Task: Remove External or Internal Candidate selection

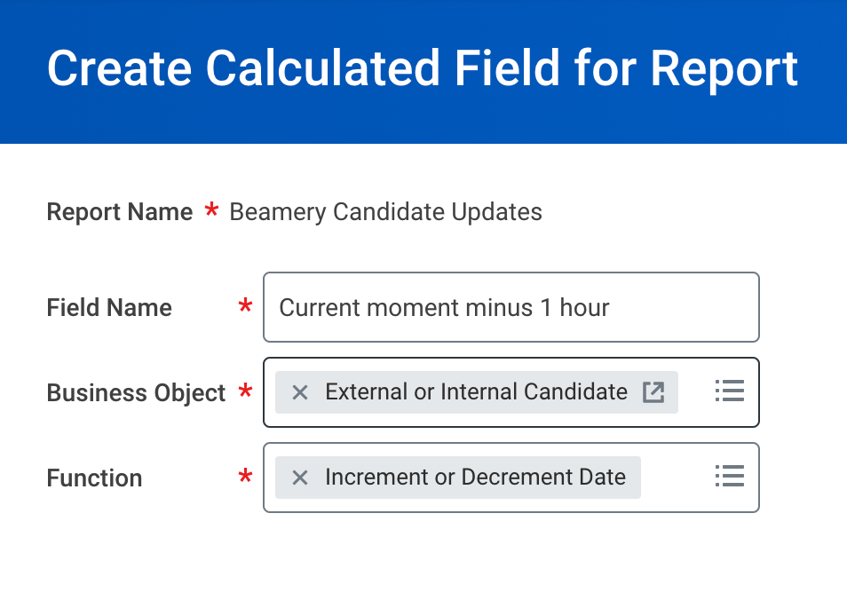Action: [300, 392]
